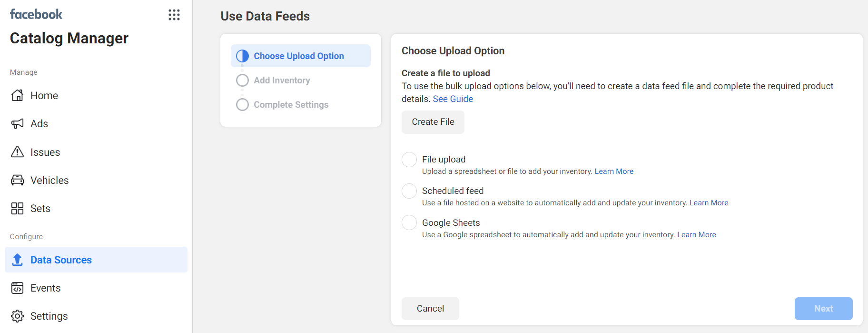Click the Issues warning triangle icon
Image resolution: width=868 pixels, height=333 pixels.
click(17, 152)
